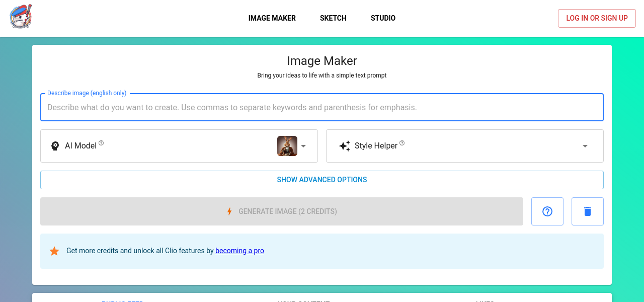The height and width of the screenshot is (302, 644).
Task: Click the lightning bolt on Generate button
Action: (x=229, y=211)
